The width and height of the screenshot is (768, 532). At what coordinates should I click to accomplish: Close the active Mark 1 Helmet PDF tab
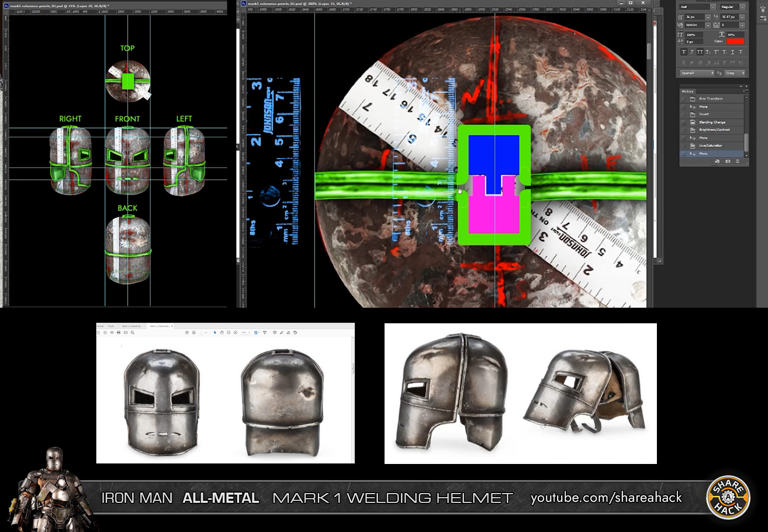(x=172, y=326)
